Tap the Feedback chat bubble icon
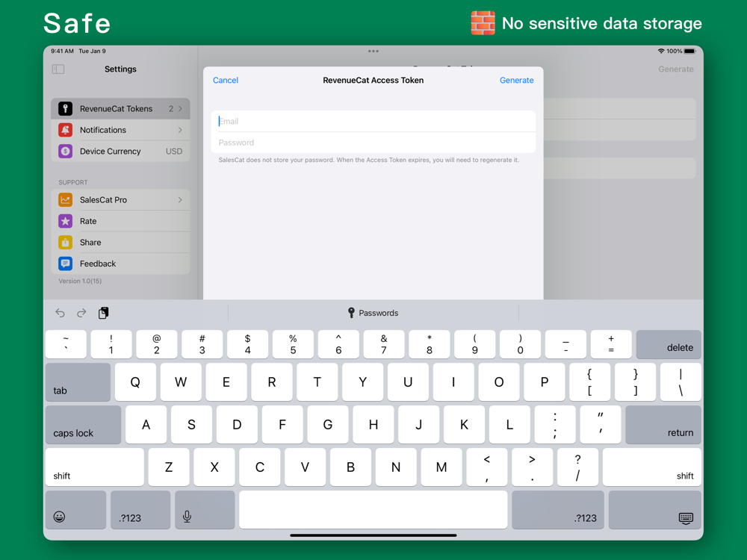747x560 pixels. coord(65,264)
